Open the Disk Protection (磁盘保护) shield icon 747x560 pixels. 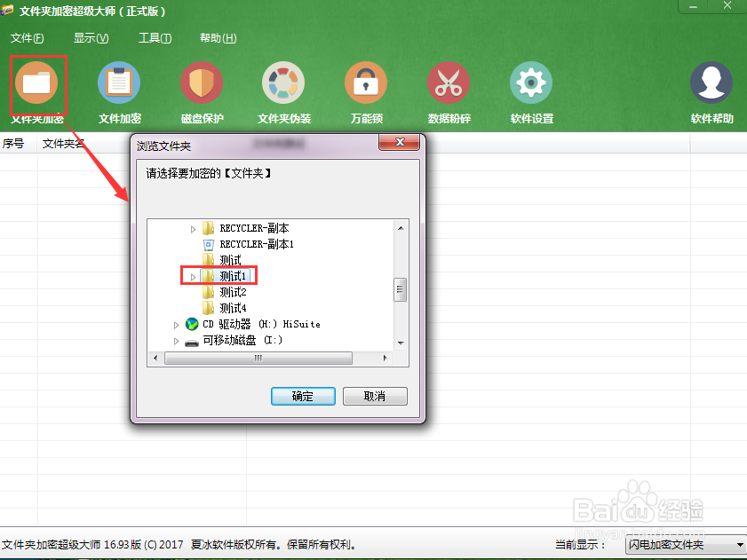pos(202,83)
